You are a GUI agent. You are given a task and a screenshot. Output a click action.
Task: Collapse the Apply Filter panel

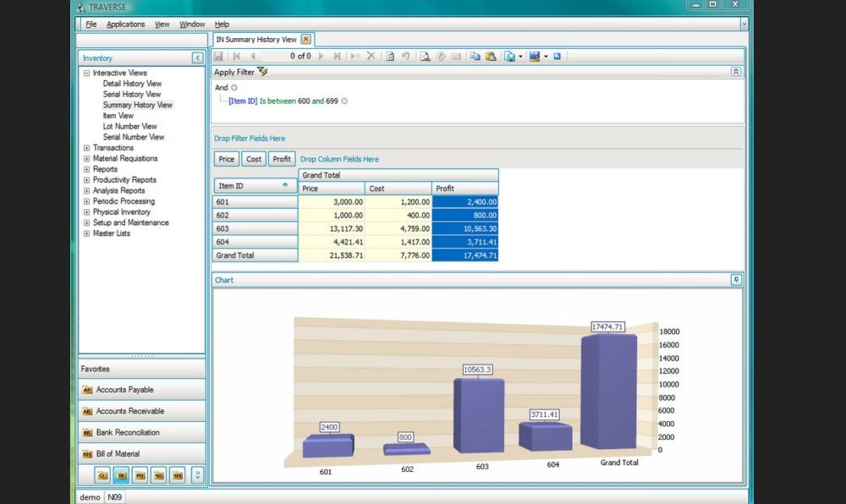736,72
